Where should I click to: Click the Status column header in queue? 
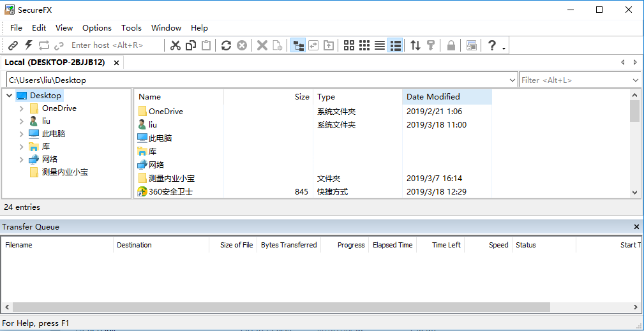(x=544, y=246)
